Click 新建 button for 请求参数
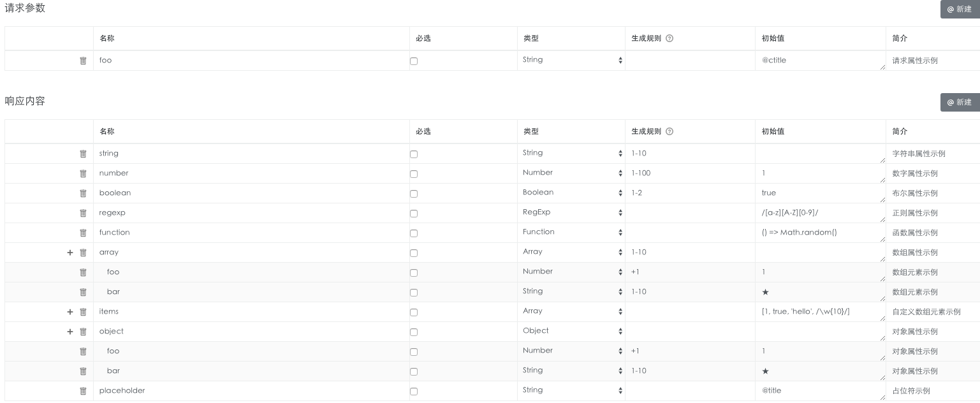The height and width of the screenshot is (403, 980). 960,9
